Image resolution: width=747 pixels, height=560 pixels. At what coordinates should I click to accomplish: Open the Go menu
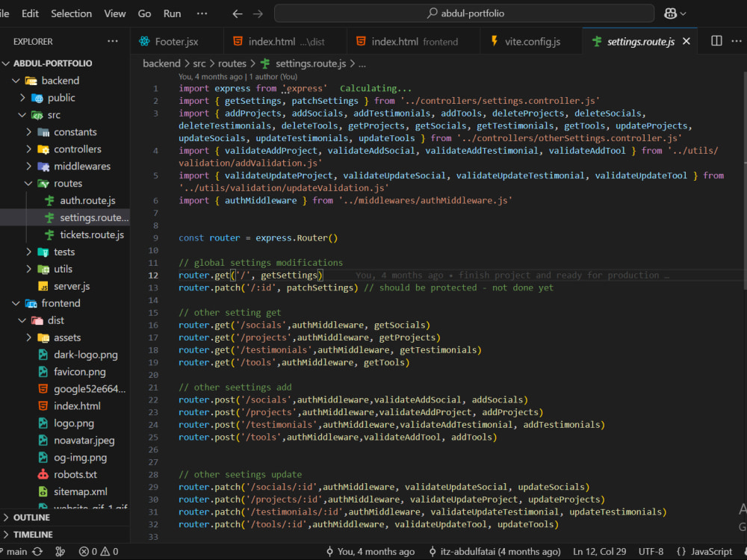click(144, 13)
